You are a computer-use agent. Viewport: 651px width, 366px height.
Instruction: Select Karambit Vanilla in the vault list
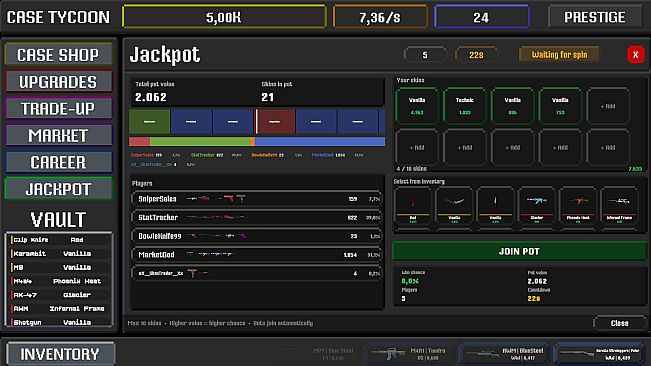pos(60,254)
